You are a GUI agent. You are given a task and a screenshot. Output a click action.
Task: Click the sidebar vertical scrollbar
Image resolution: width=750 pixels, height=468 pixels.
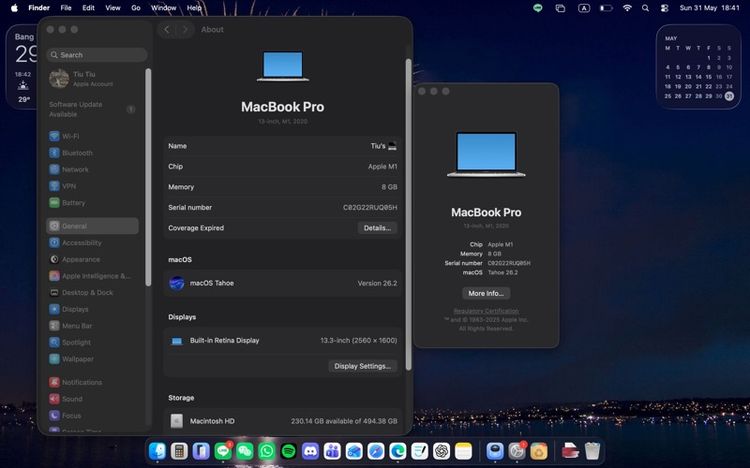pos(148,177)
